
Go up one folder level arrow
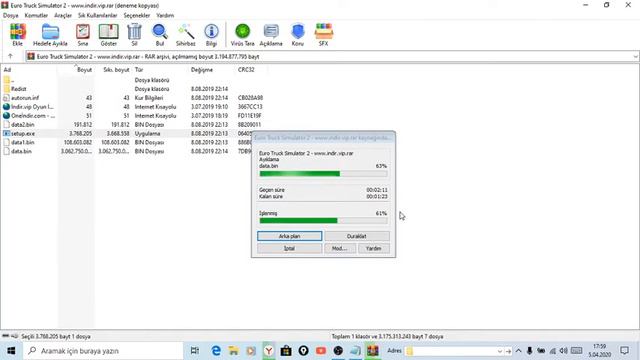10,56
